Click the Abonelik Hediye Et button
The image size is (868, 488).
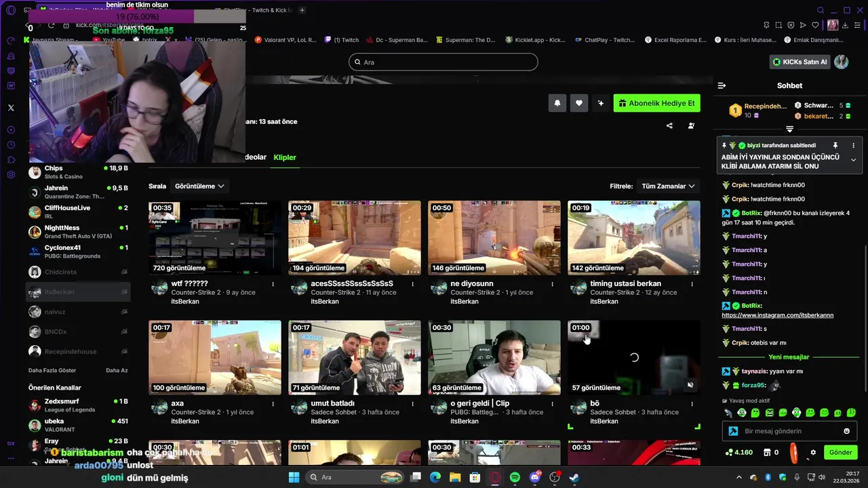tap(657, 103)
